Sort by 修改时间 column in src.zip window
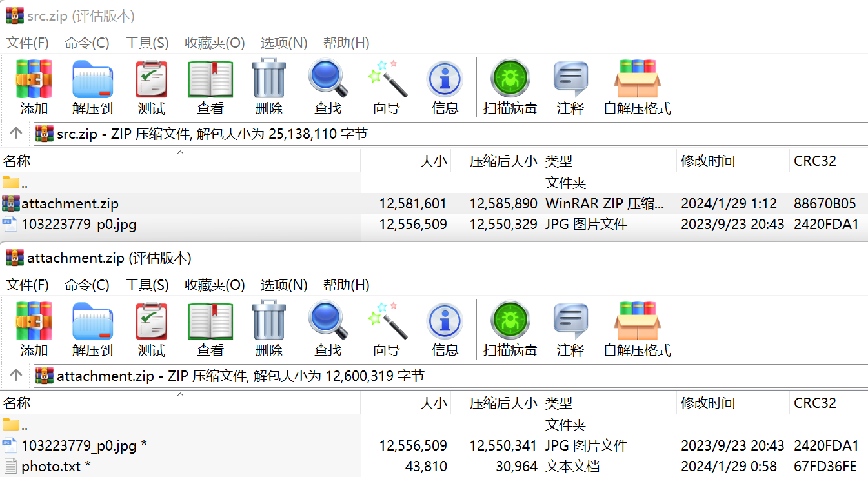 coord(708,161)
